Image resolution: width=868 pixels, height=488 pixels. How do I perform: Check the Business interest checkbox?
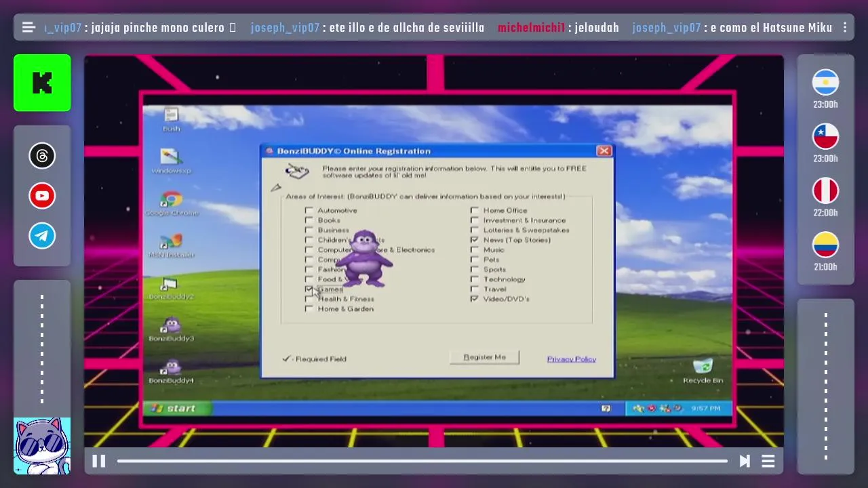[309, 230]
